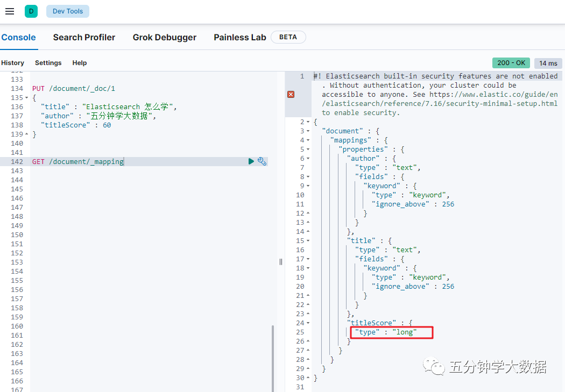
Task: Run the GET /document/_mapping request
Action: pos(251,161)
